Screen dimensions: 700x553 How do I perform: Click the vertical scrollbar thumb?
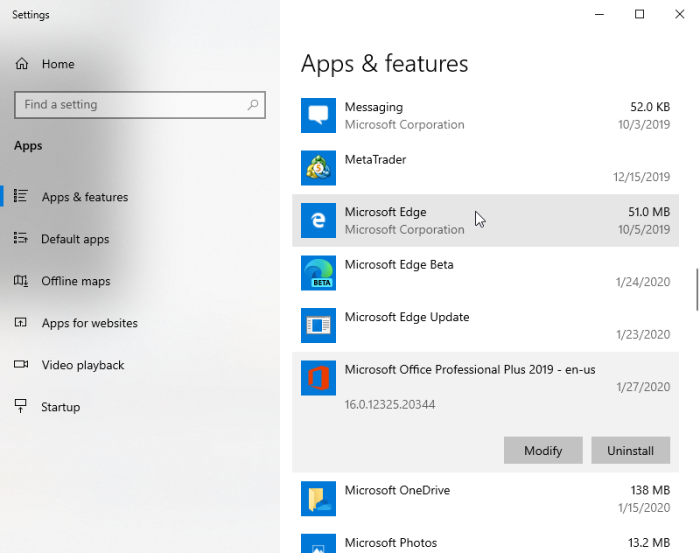tap(696, 290)
